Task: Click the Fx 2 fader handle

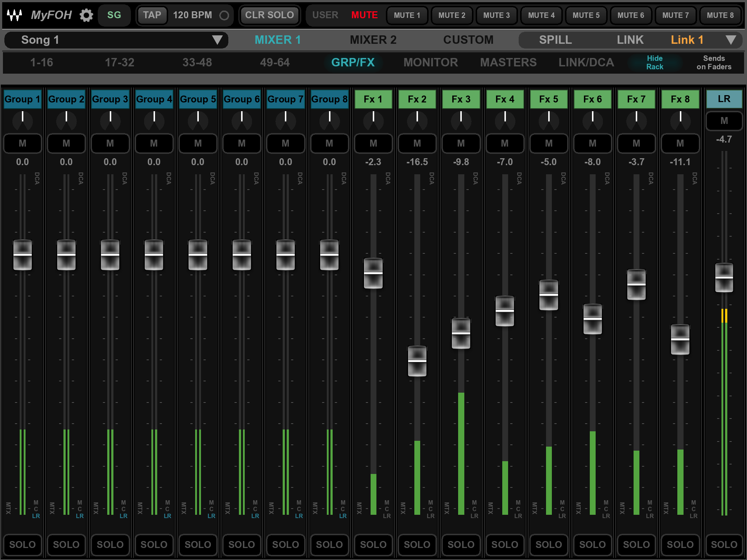Action: tap(417, 361)
